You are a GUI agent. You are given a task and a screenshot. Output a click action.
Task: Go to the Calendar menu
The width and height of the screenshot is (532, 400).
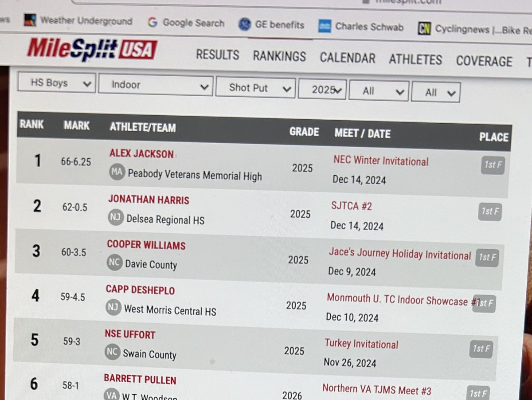pyautogui.click(x=348, y=58)
